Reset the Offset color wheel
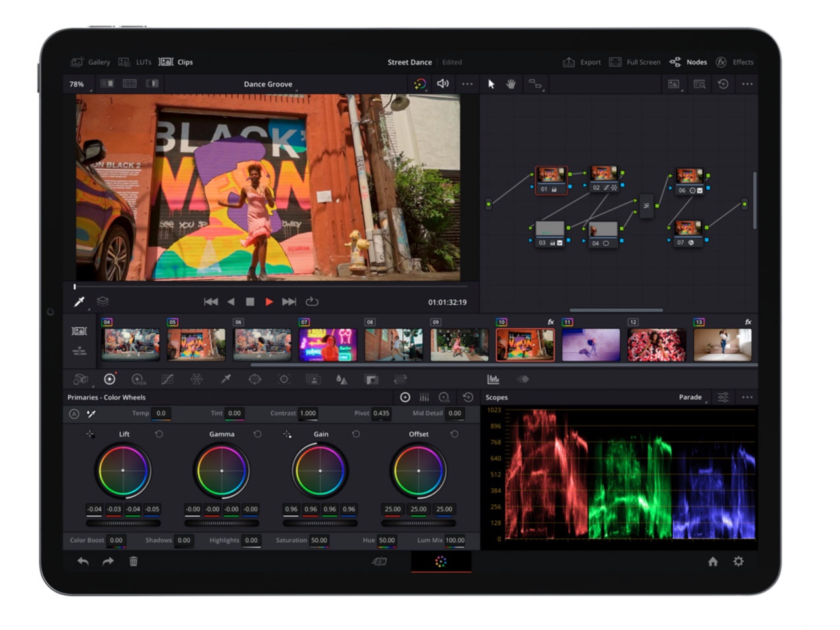 pyautogui.click(x=454, y=434)
